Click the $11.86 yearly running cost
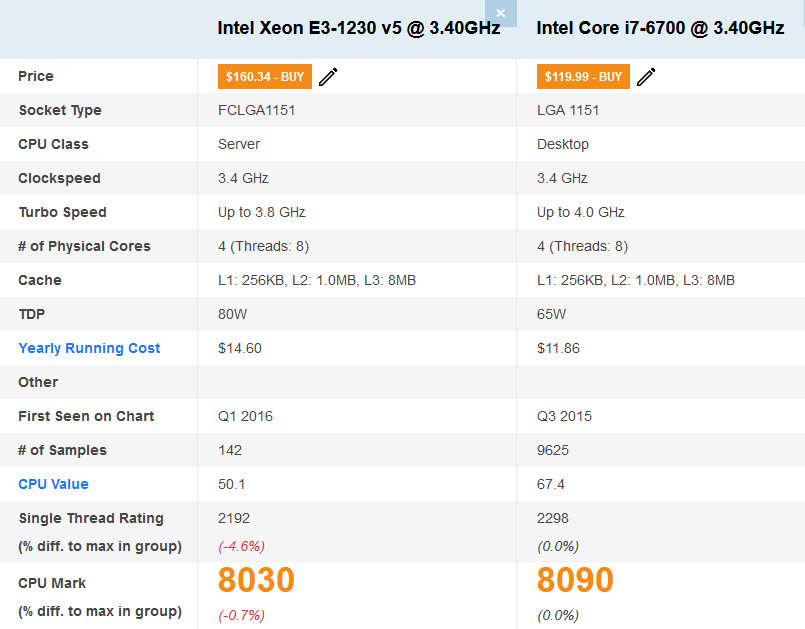 (558, 348)
